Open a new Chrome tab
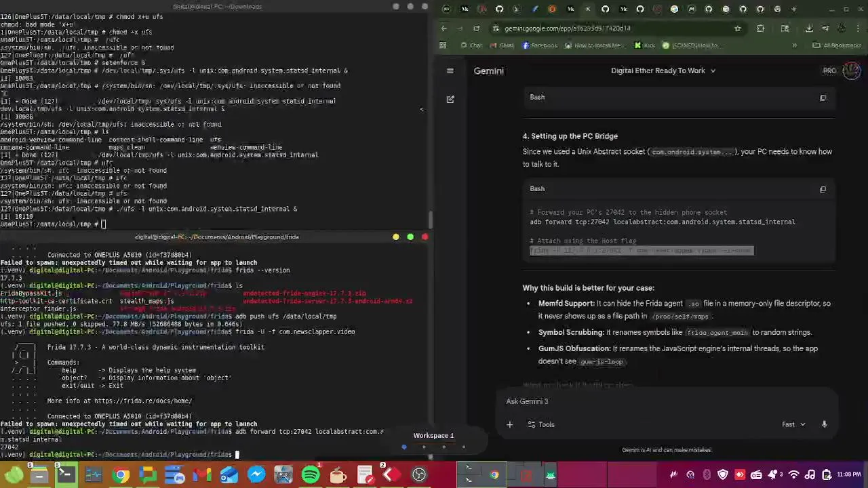Viewport: 868px width, 488px height. [794, 9]
